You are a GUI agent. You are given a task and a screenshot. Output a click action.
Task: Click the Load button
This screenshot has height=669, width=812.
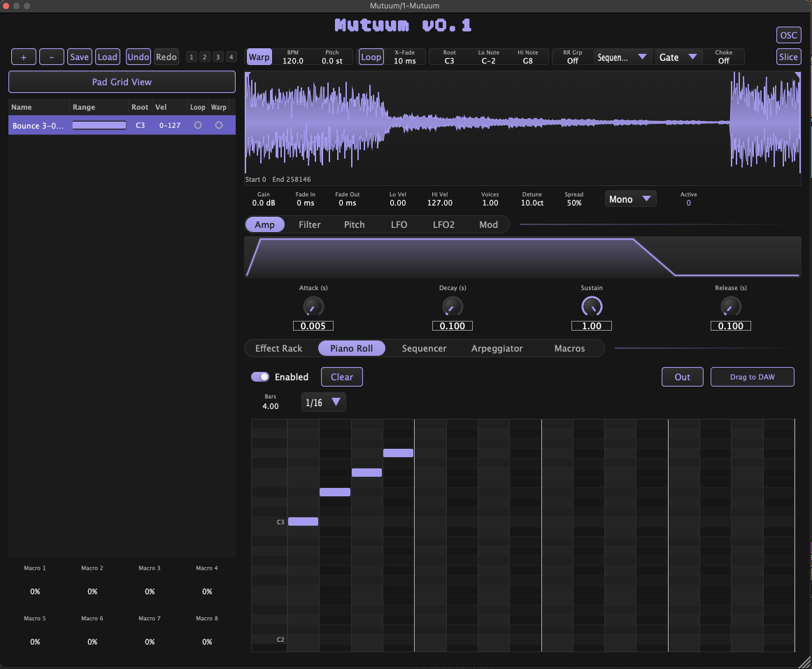point(108,57)
